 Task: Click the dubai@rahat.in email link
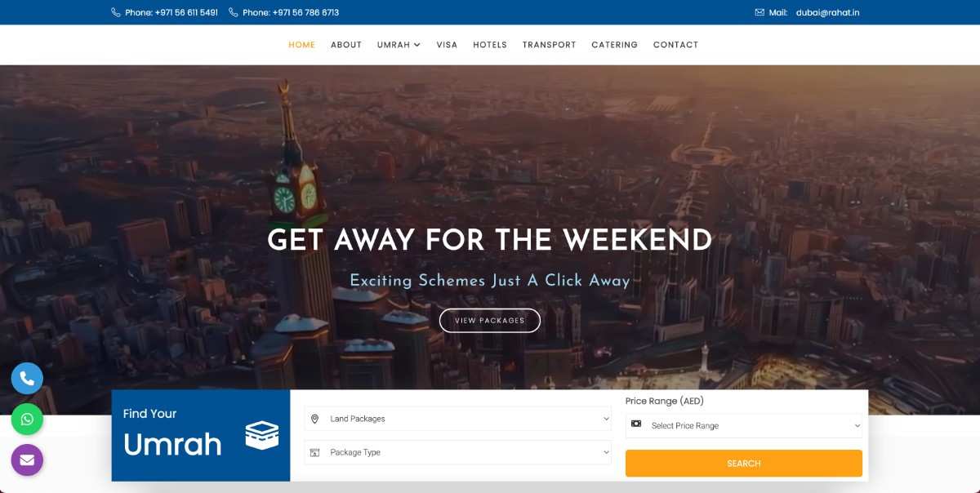[828, 12]
